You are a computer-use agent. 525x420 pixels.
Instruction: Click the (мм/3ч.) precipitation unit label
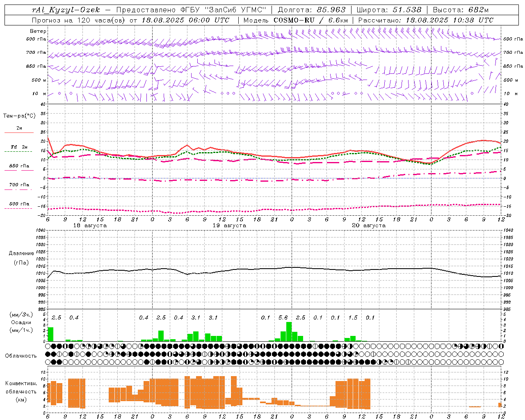pos(21,315)
